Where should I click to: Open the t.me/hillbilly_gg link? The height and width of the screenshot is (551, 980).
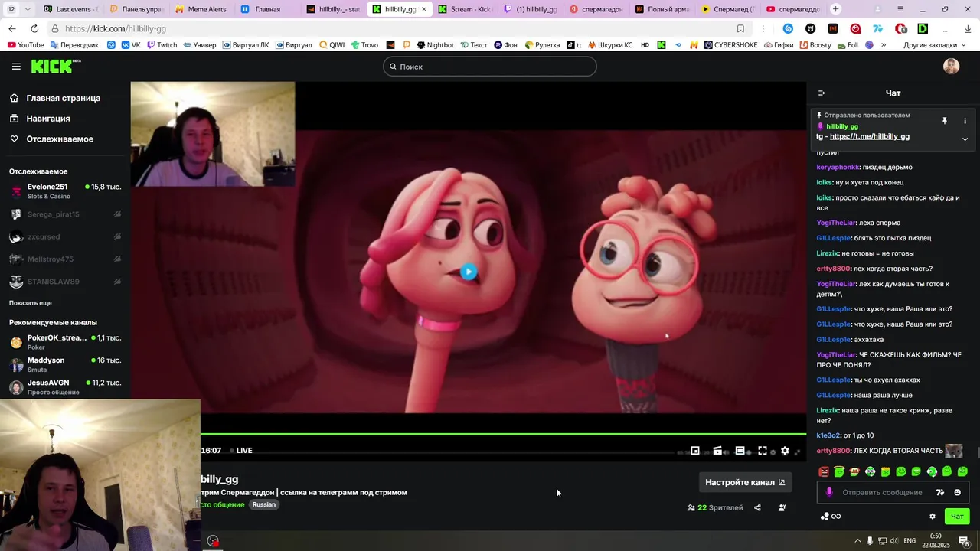pyautogui.click(x=870, y=136)
